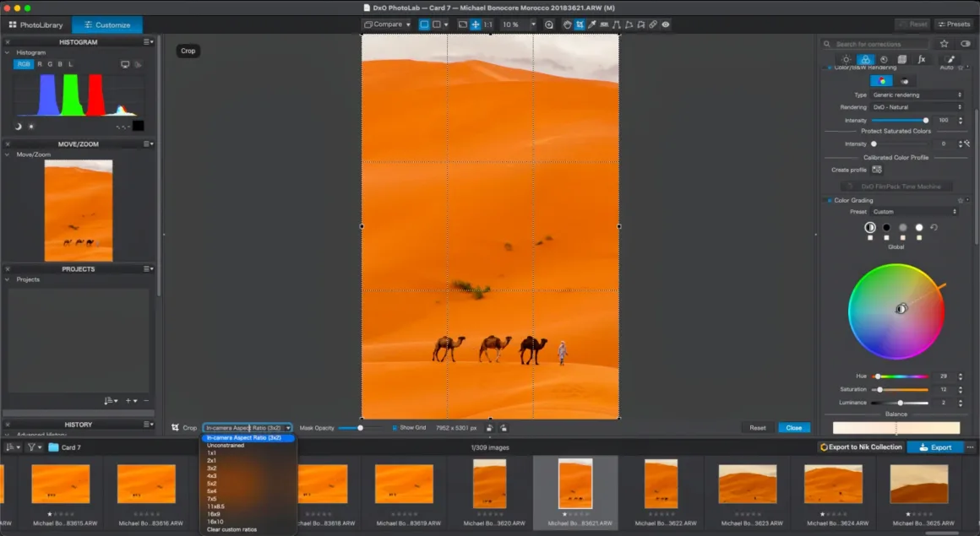The image size is (980, 536).
Task: Open the Local Adjustments brush tab
Action: tap(950, 59)
